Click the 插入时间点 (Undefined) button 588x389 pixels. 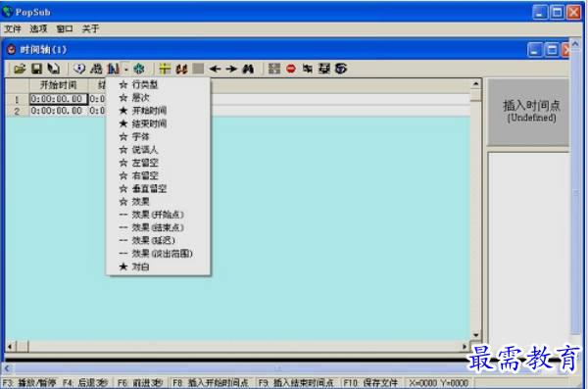[528, 112]
